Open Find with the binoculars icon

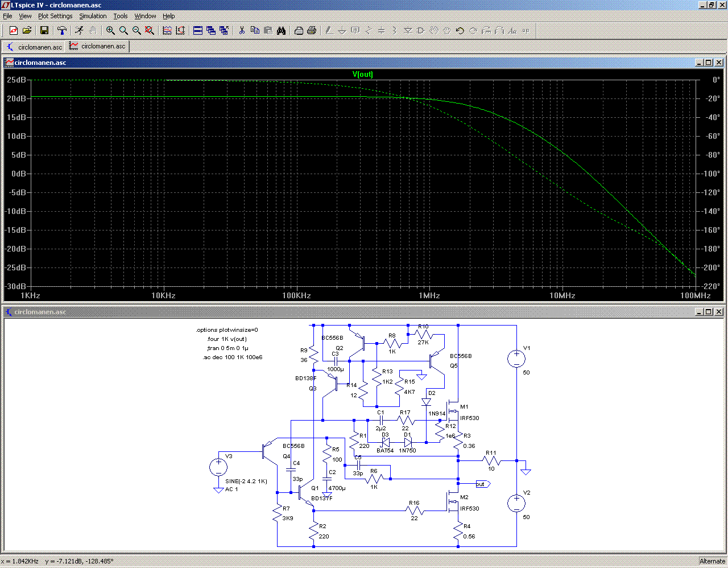[x=281, y=31]
